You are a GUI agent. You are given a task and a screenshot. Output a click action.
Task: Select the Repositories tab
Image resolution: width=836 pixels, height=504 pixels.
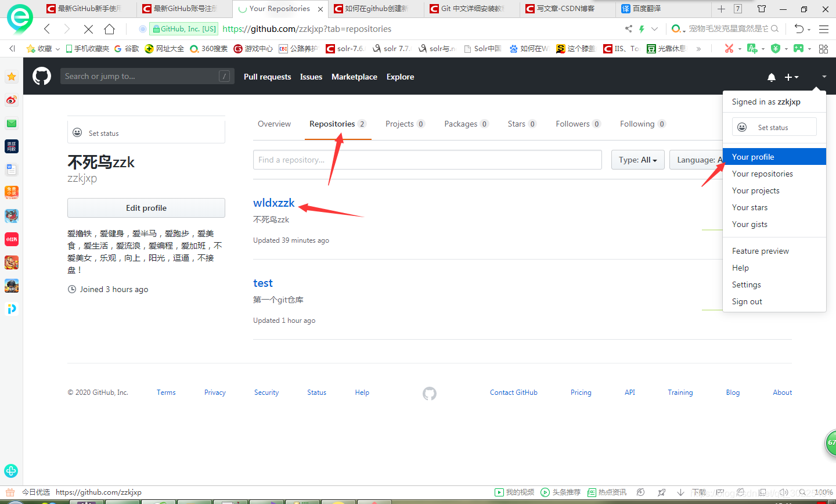(x=337, y=124)
